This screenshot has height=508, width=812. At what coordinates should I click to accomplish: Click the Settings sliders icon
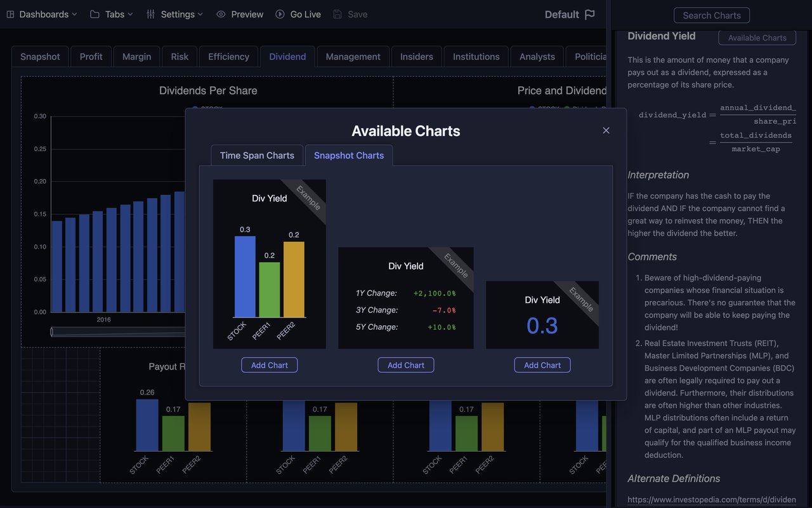(150, 14)
